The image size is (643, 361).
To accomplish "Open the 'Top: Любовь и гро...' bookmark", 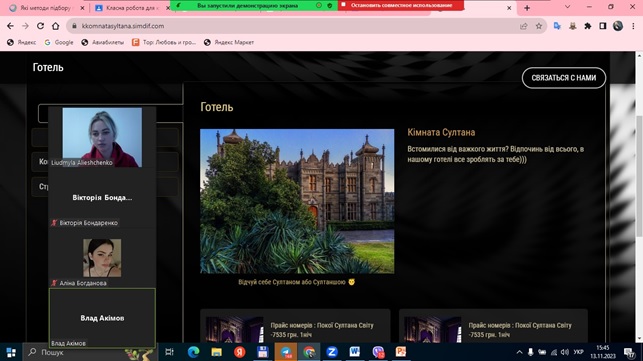I will [x=164, y=42].
